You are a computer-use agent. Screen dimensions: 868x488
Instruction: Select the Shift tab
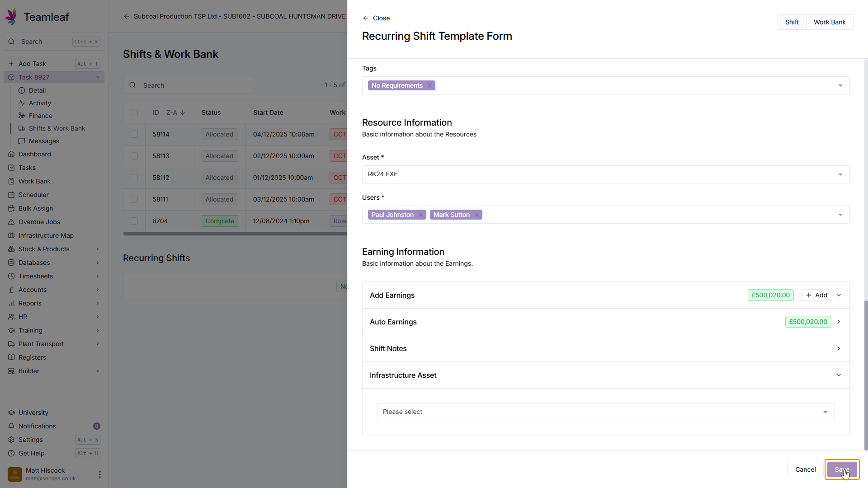pyautogui.click(x=792, y=22)
